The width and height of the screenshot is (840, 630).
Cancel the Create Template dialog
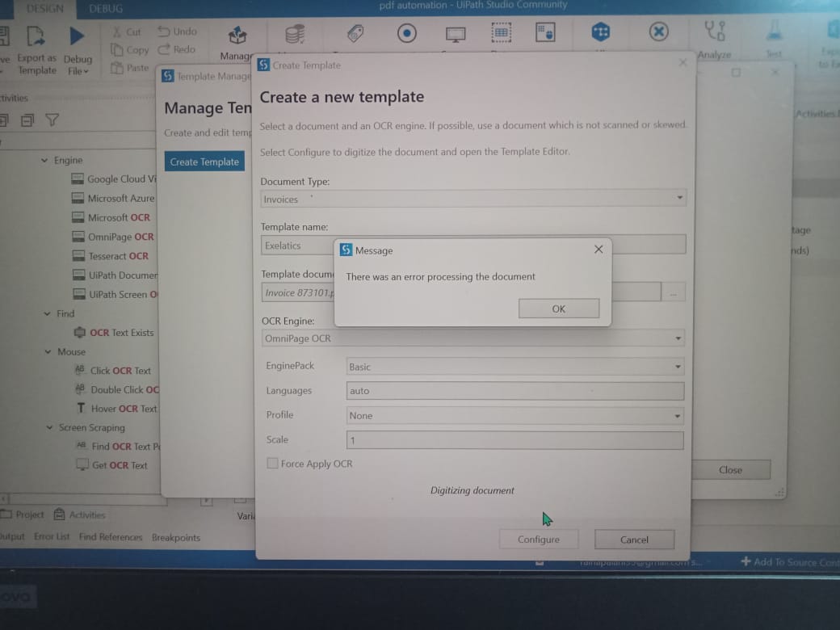634,540
